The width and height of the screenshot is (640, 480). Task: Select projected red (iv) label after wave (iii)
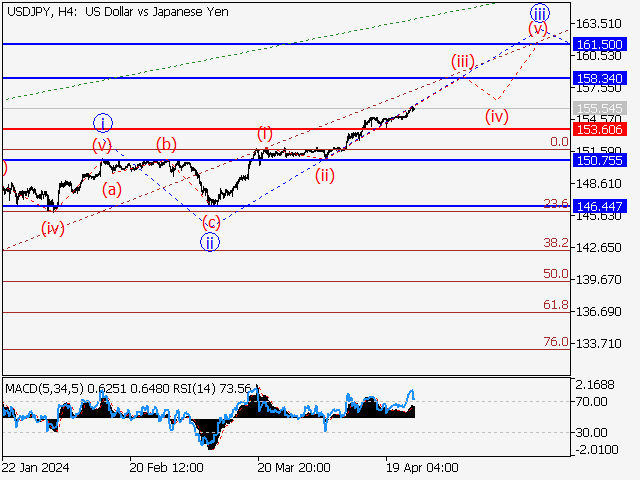[497, 117]
